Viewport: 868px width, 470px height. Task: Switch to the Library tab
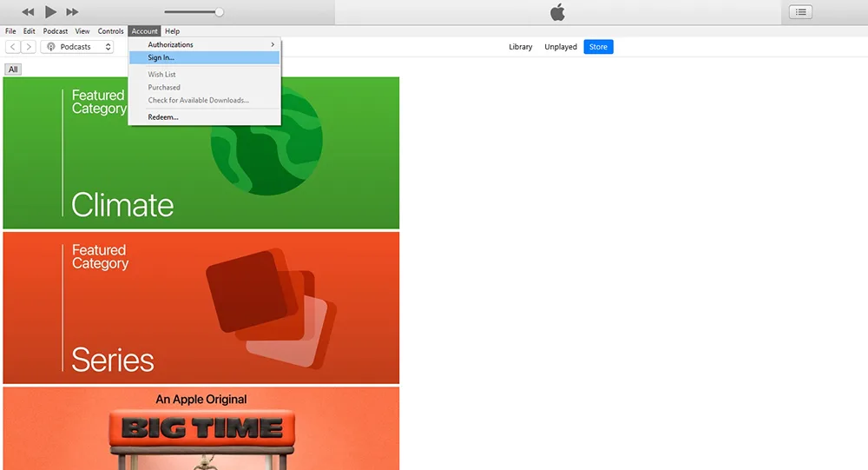tap(520, 47)
